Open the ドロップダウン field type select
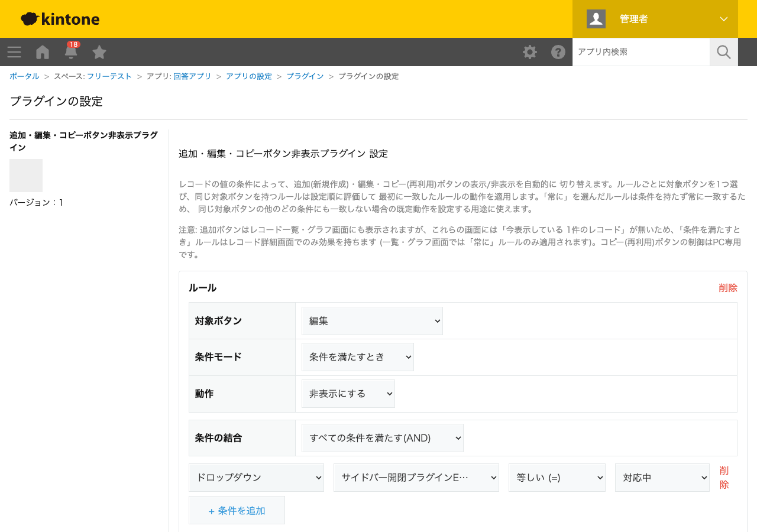757x532 pixels. (256, 478)
